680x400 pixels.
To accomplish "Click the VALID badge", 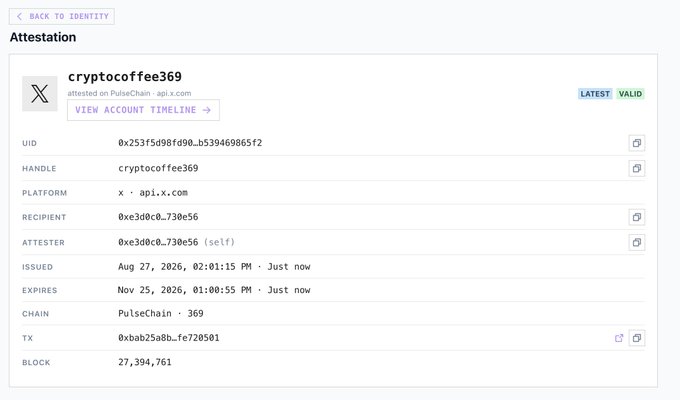I will pos(630,94).
